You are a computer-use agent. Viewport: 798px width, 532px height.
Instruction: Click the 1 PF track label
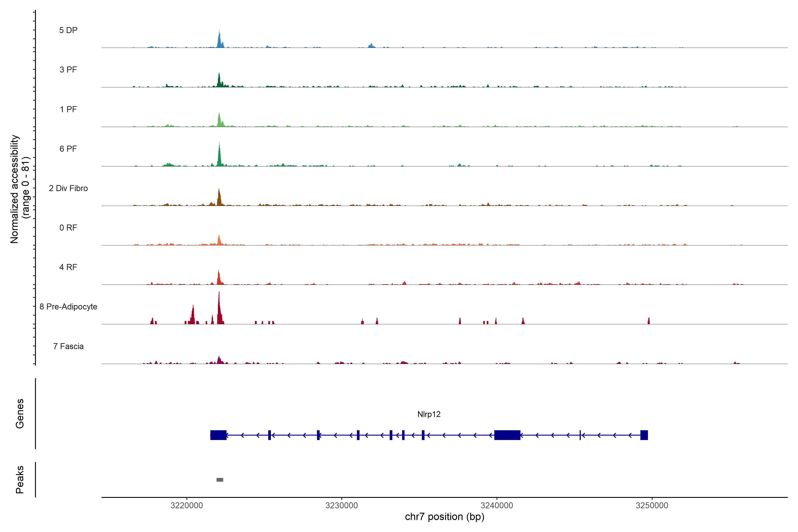pyautogui.click(x=68, y=109)
